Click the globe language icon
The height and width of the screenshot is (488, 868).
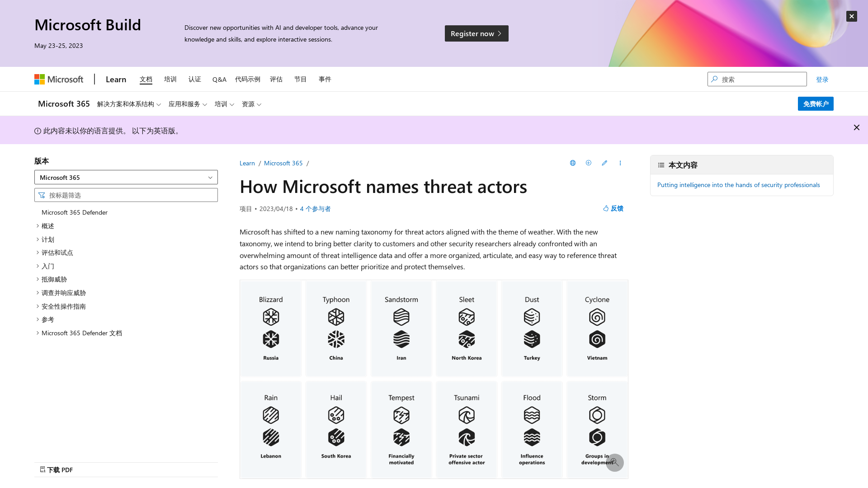(x=573, y=163)
